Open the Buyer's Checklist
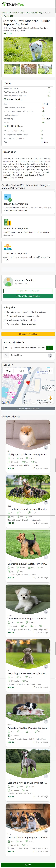This screenshot has width=56, height=868. pos(28,334)
